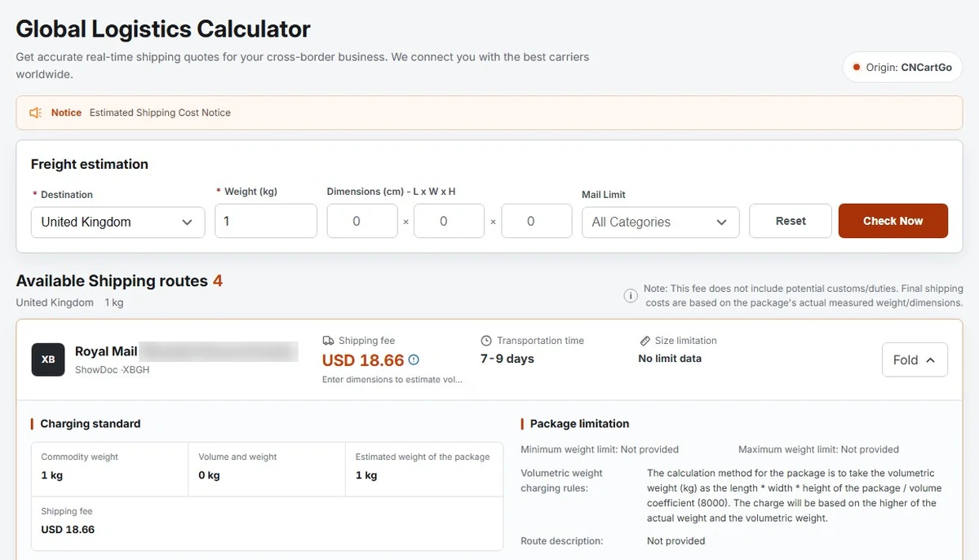The height and width of the screenshot is (560, 979).
Task: Click the Volumetric weight charging rules label
Action: click(562, 480)
